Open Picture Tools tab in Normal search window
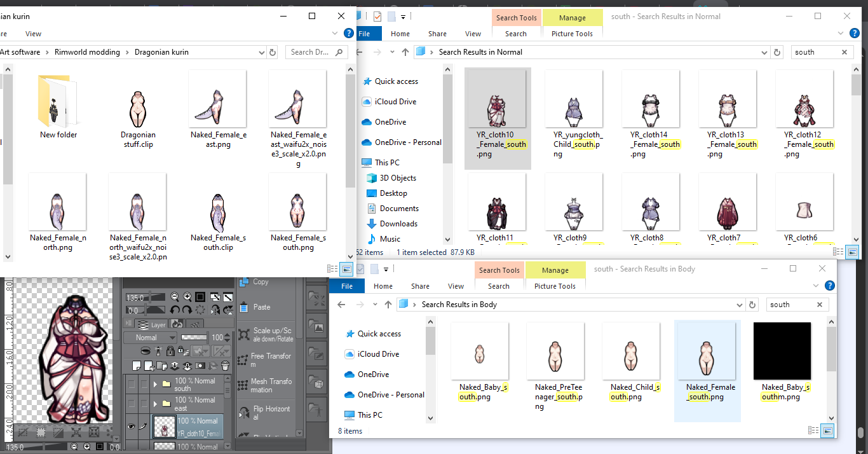This screenshot has width=868, height=454. (573, 34)
